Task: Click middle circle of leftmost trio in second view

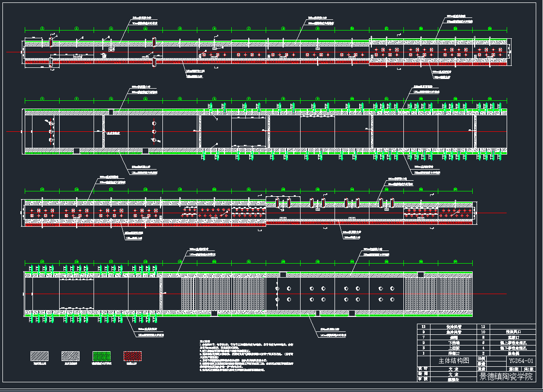Action: (x=50, y=132)
